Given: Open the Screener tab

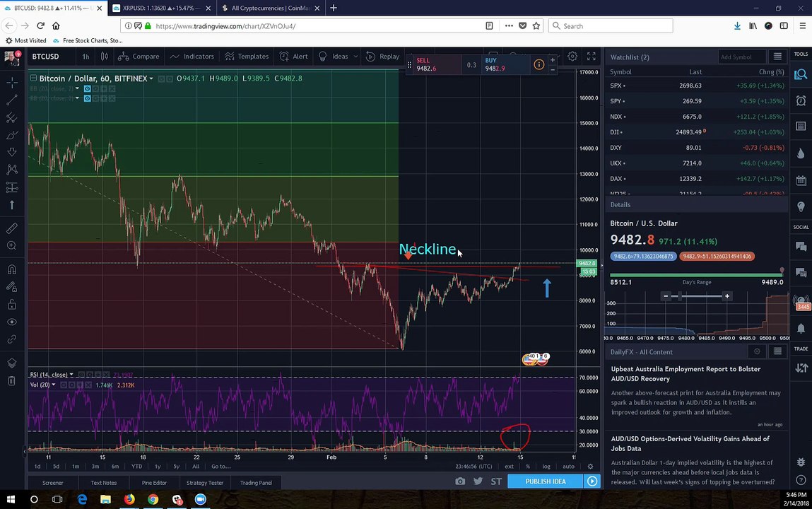Looking at the screenshot, I should point(53,483).
